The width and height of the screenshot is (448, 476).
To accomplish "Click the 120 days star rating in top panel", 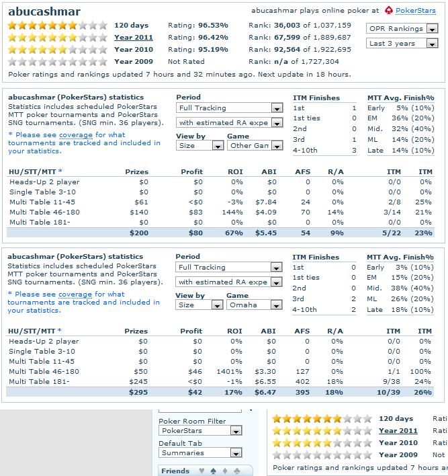I will (57, 25).
